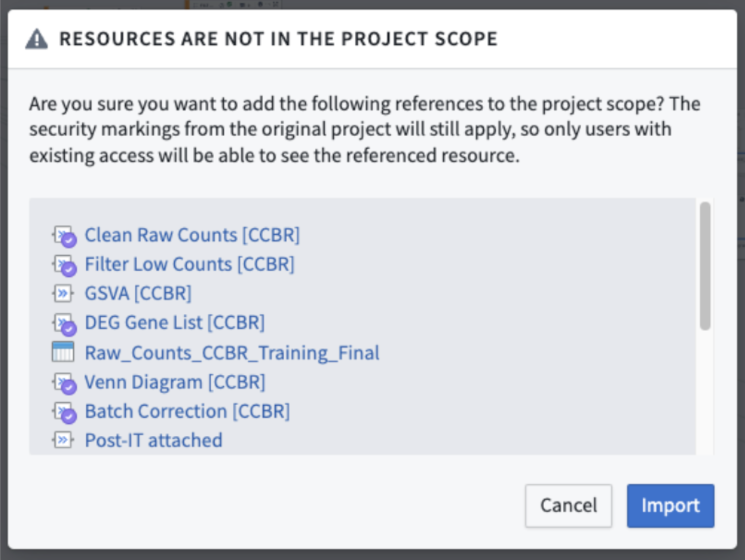
Task: Open the Batch Correction [CCBR] link
Action: click(x=187, y=411)
